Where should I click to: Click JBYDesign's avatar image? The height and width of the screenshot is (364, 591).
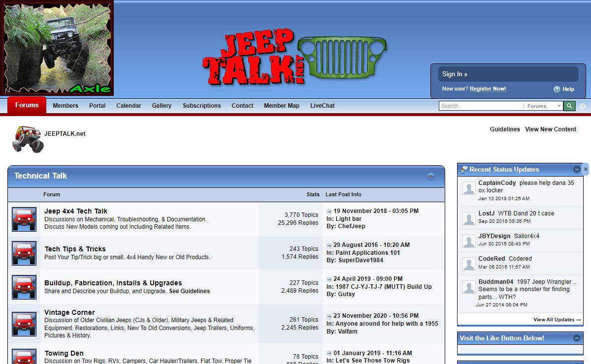click(x=469, y=241)
